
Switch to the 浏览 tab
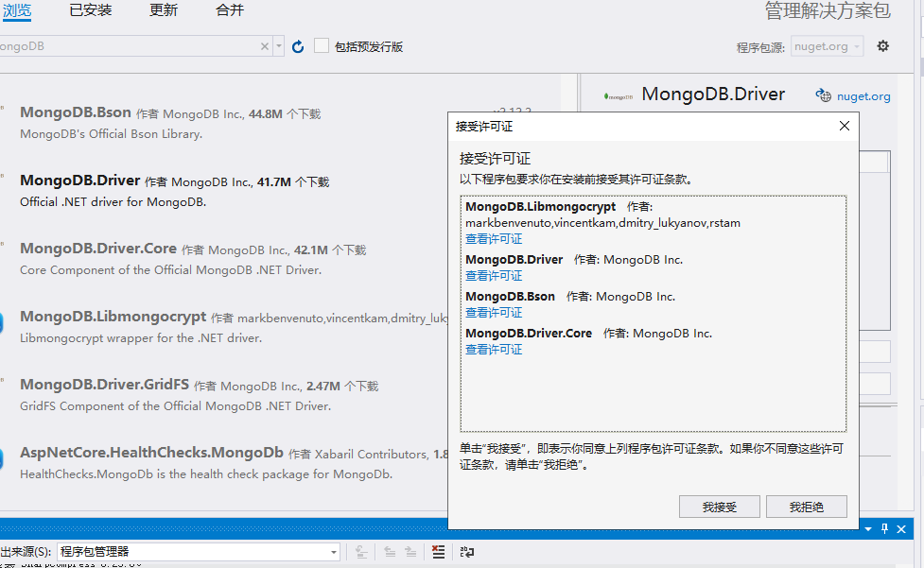[17, 10]
